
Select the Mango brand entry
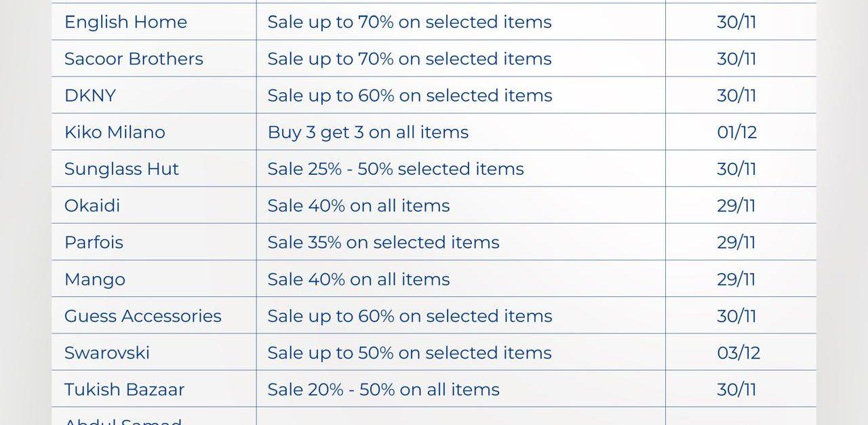click(95, 279)
